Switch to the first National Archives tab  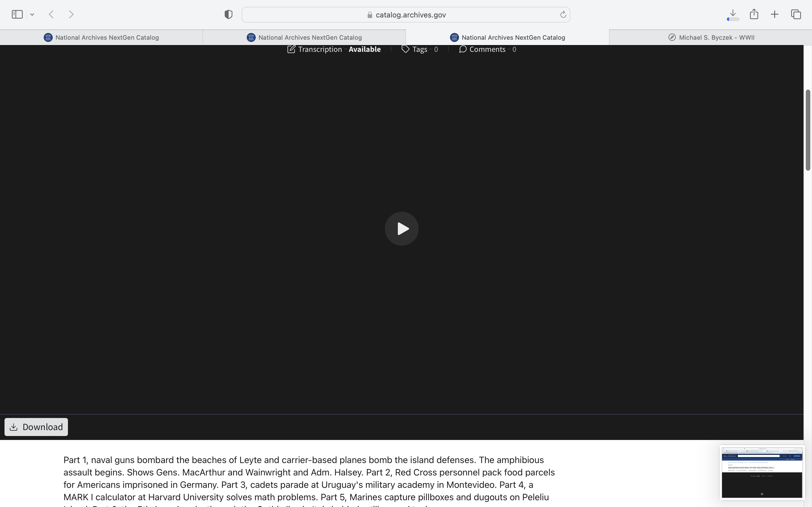pyautogui.click(x=101, y=37)
